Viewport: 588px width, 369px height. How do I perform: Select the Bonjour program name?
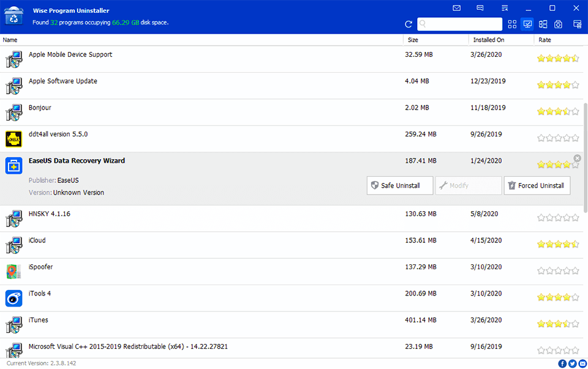click(40, 108)
